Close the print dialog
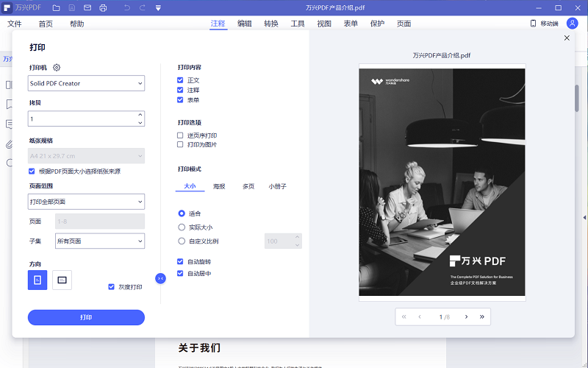This screenshot has height=368, width=588. pos(567,38)
